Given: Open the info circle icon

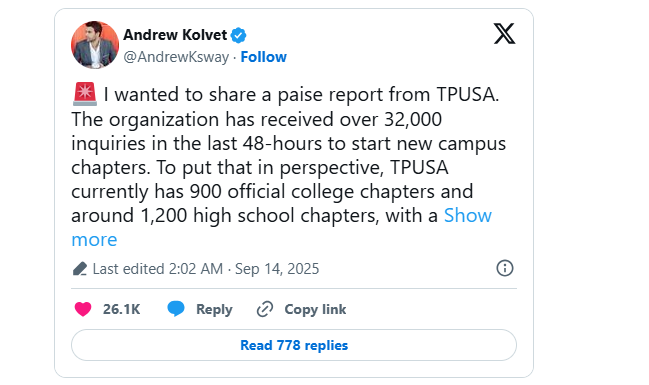Looking at the screenshot, I should [505, 268].
